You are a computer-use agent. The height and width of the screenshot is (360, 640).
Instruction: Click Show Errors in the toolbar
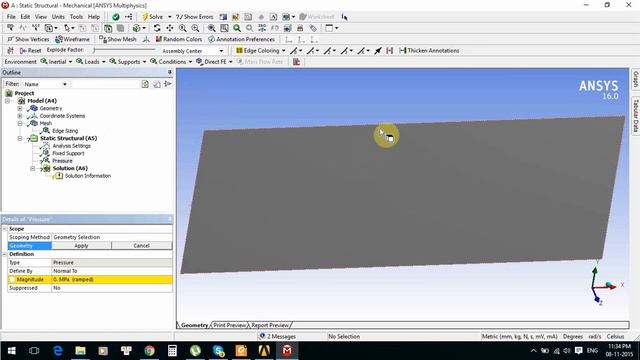(x=194, y=17)
